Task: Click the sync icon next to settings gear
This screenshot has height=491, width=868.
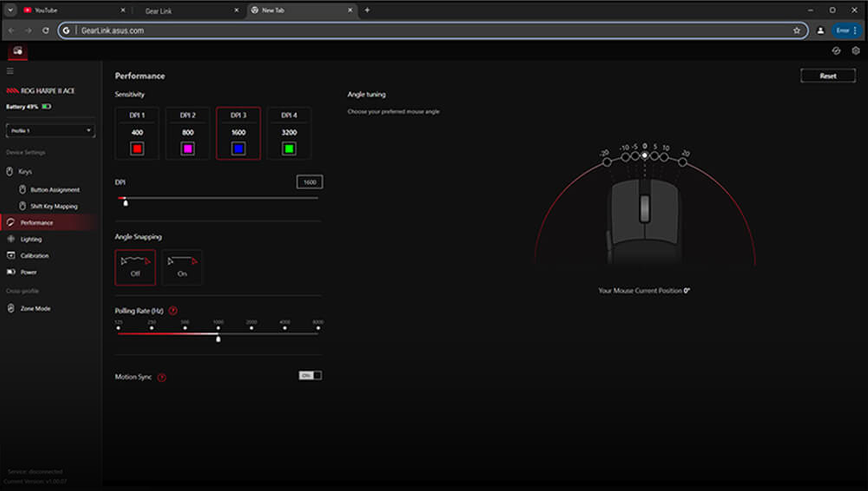Action: [836, 51]
